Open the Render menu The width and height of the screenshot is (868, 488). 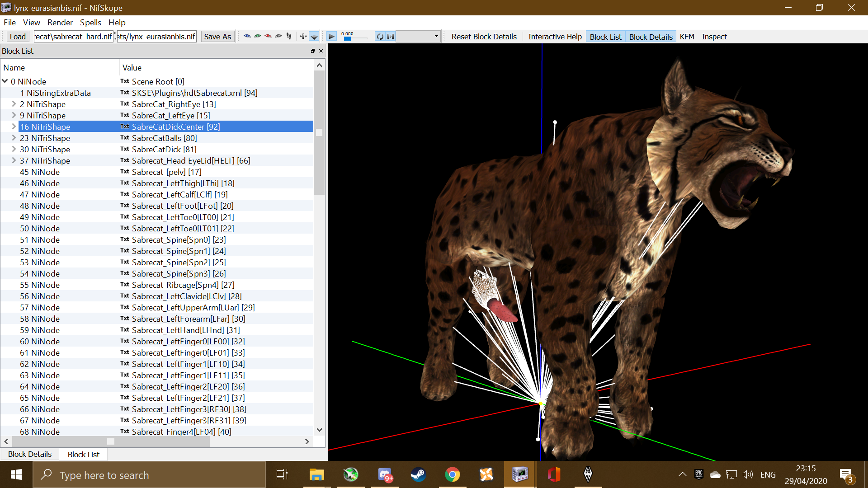tap(60, 22)
